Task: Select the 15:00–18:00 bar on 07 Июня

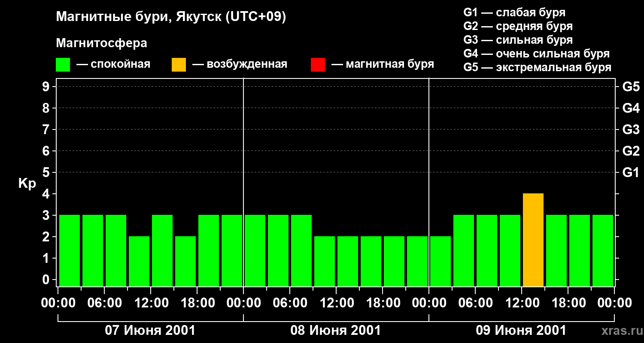Action: (x=185, y=261)
